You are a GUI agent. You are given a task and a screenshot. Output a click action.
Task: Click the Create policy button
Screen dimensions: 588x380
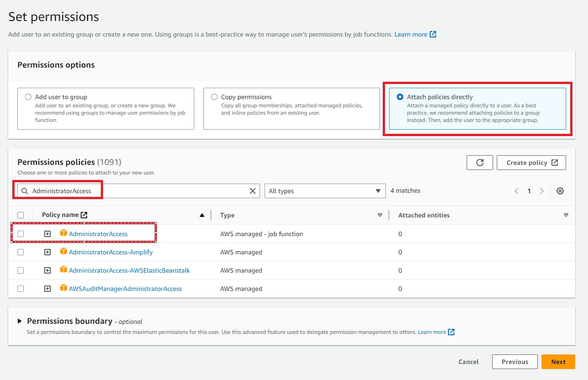coord(531,163)
